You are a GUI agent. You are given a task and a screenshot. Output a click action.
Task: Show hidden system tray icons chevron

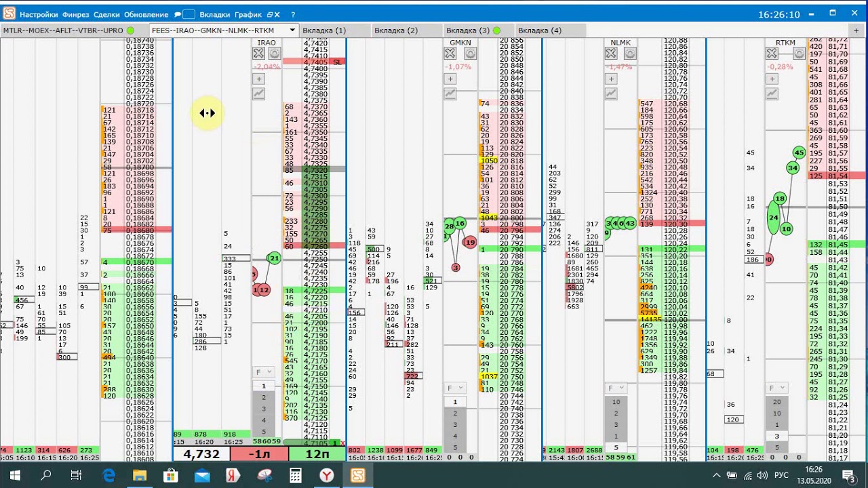717,475
